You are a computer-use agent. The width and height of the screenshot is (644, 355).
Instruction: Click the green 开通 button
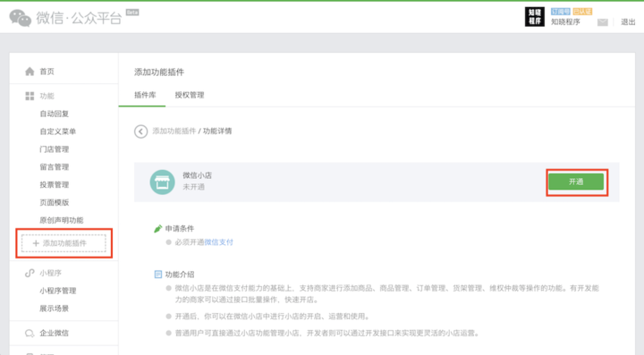tap(576, 182)
